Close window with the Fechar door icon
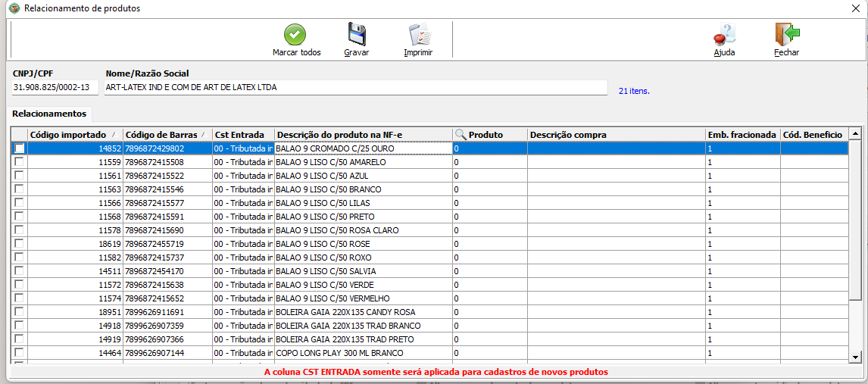The image size is (868, 384). (x=787, y=34)
